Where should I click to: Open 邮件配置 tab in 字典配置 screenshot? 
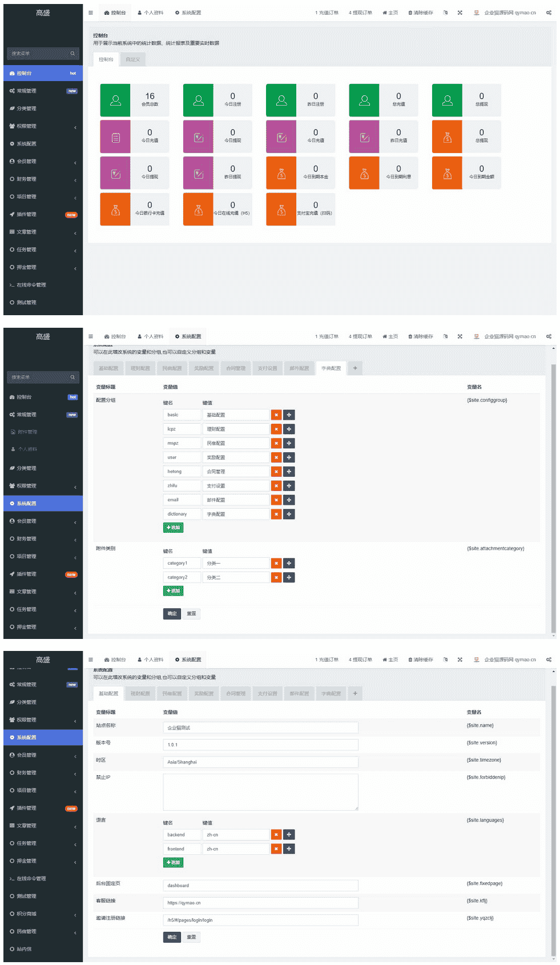[299, 368]
